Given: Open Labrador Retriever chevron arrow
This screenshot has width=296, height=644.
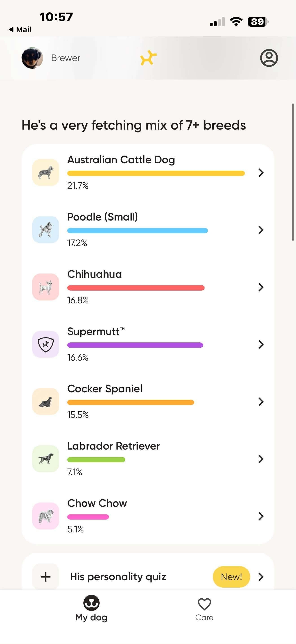Looking at the screenshot, I should point(261,459).
